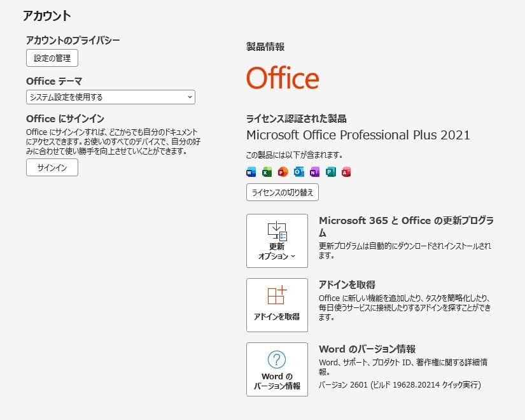Click the Excel app icon
This screenshot has height=420, width=525.
267,172
